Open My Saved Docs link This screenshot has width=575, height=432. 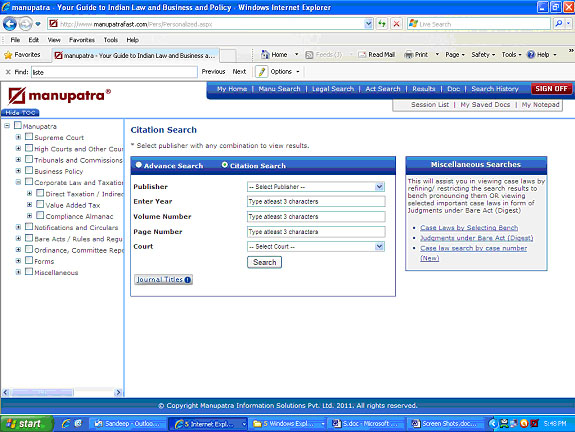point(485,105)
